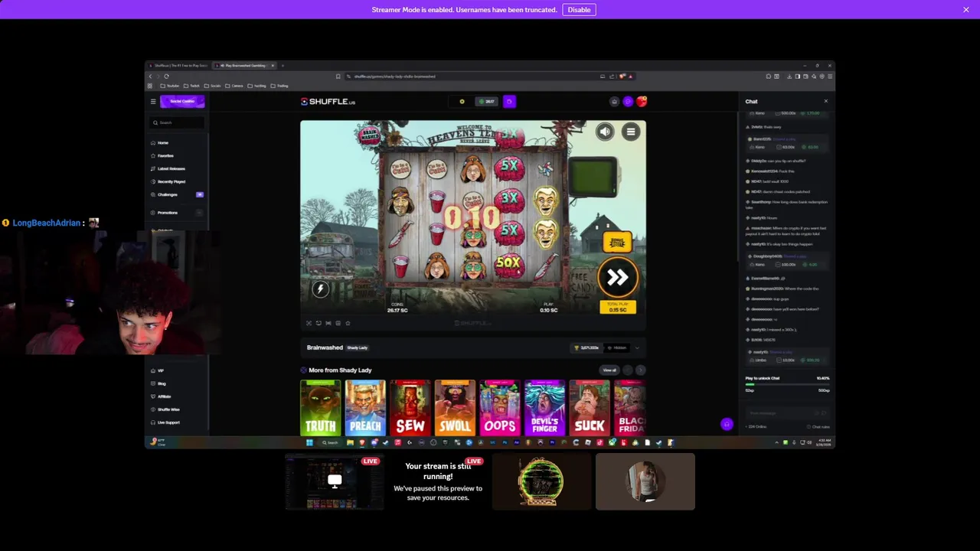Mute the slot game sound
Image resolution: width=980 pixels, height=551 pixels.
pyautogui.click(x=605, y=132)
